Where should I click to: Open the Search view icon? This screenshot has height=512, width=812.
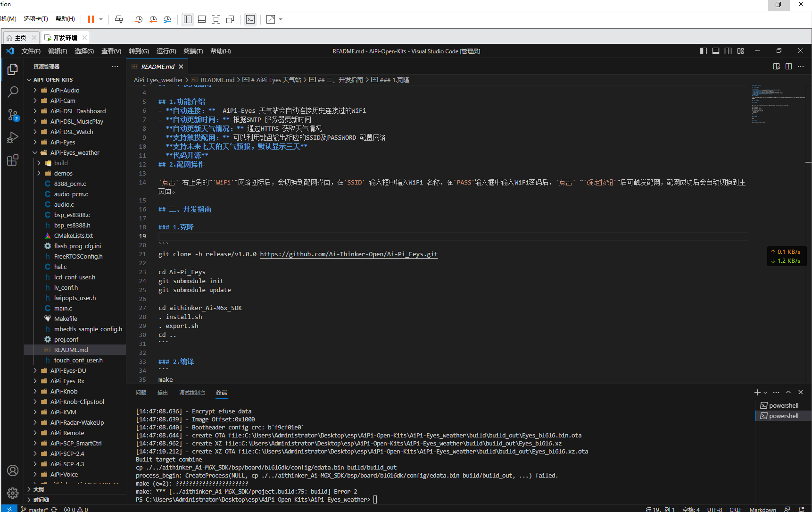[13, 92]
